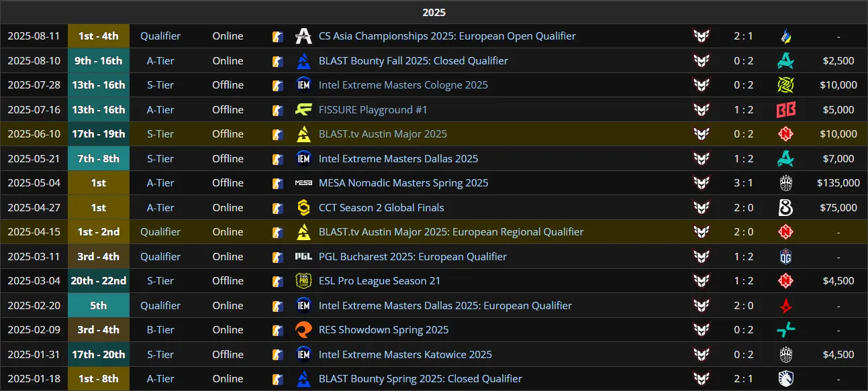This screenshot has height=391, width=868.
Task: Click the ESL Pro League Season 21 icon
Action: pyautogui.click(x=303, y=281)
